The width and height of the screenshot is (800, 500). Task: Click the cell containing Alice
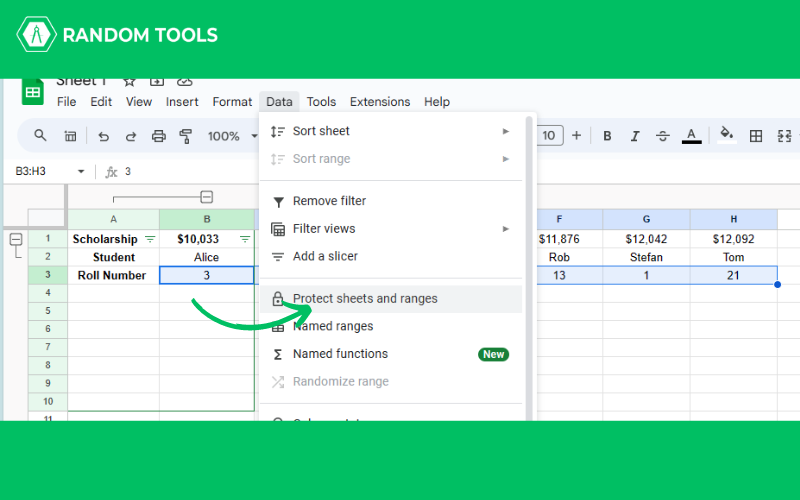click(207, 257)
